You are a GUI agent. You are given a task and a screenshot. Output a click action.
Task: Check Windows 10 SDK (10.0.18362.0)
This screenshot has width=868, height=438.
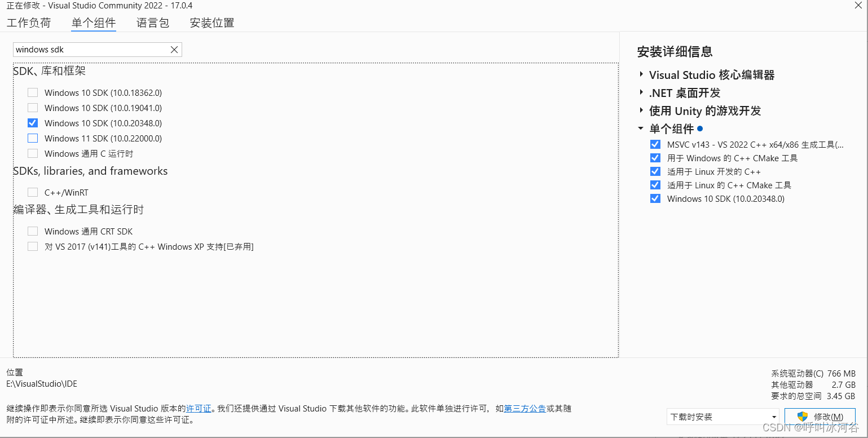point(33,92)
